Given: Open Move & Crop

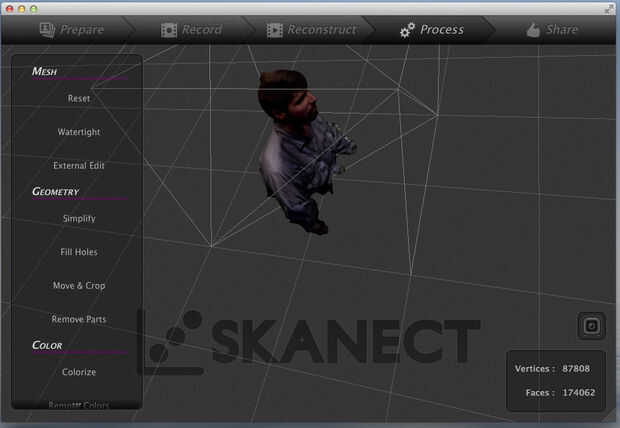Looking at the screenshot, I should tap(79, 286).
